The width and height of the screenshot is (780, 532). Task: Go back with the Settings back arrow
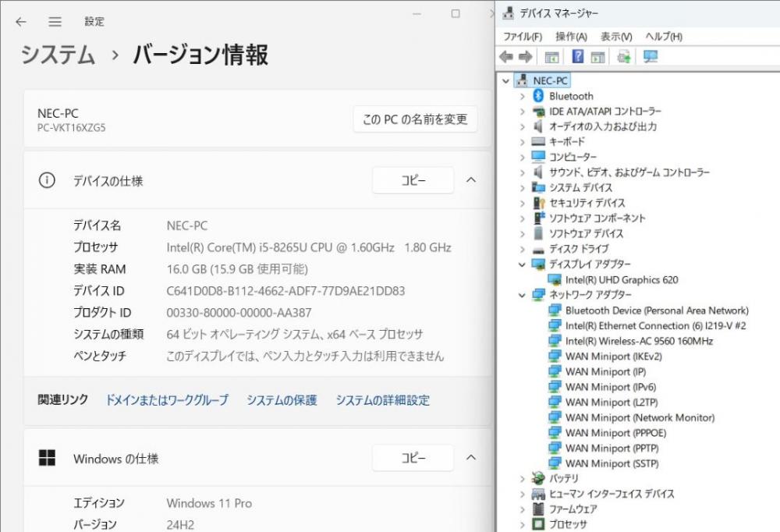21,21
